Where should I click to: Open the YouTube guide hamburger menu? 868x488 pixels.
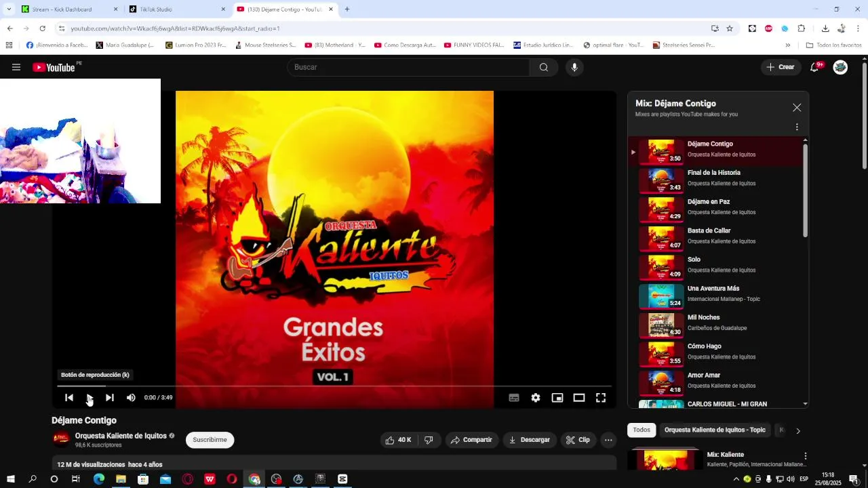coord(16,67)
